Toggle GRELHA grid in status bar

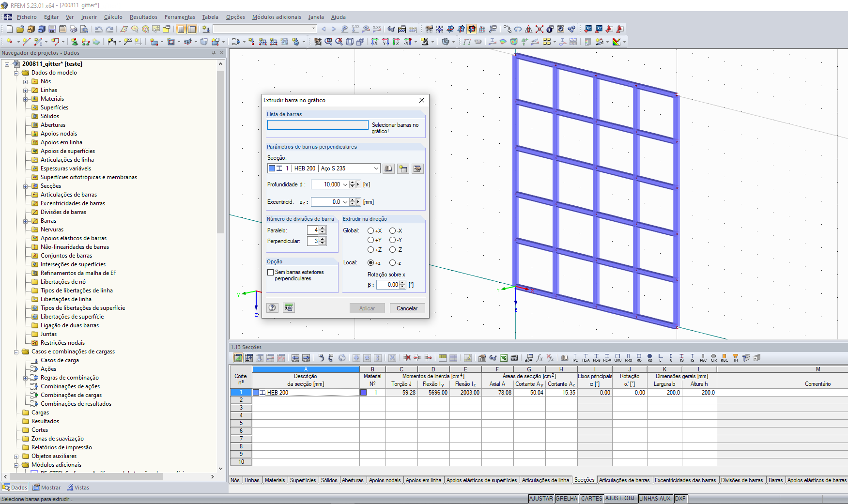[567, 499]
